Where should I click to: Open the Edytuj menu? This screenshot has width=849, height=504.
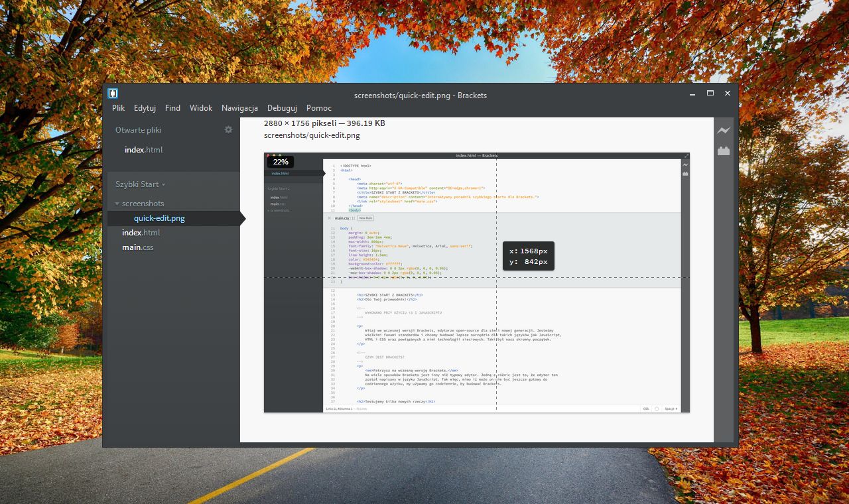tap(145, 108)
